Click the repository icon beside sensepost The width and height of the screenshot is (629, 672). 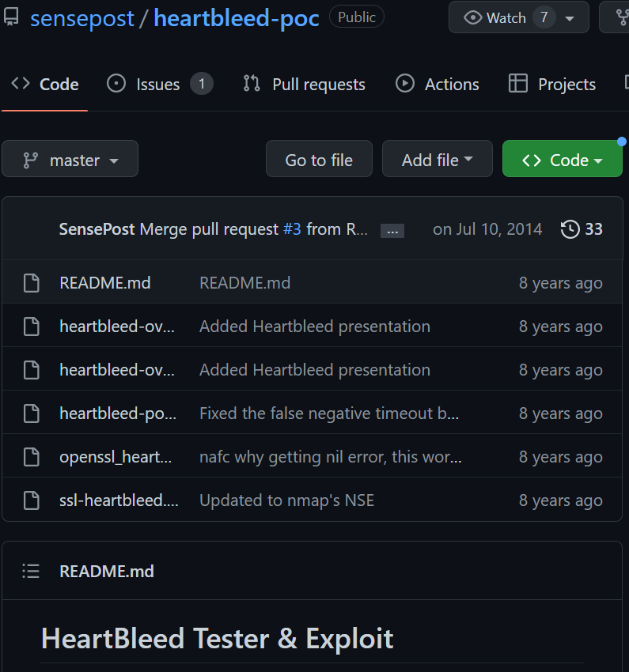coord(11,17)
